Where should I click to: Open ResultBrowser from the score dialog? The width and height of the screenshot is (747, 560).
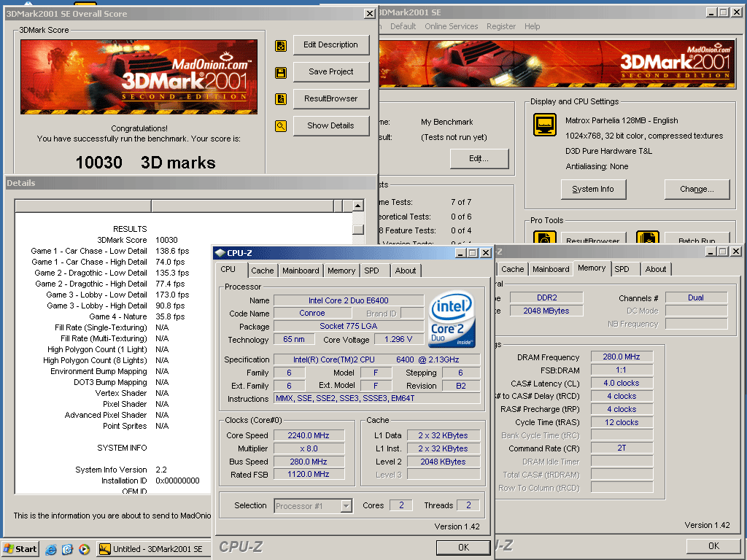331,98
